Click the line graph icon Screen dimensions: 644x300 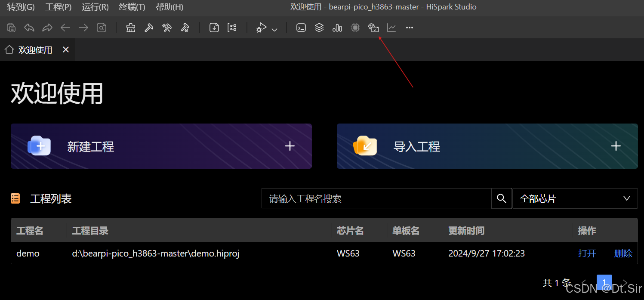[391, 28]
